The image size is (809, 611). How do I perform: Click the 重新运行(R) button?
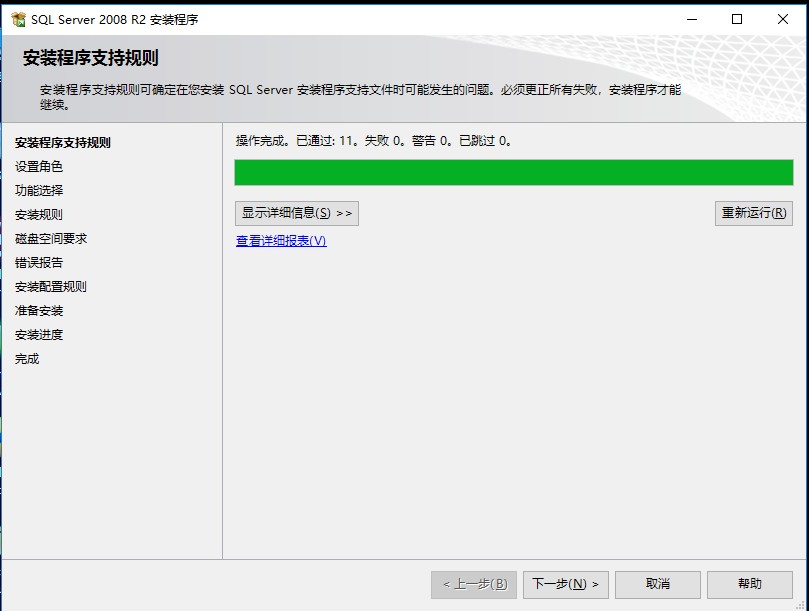tap(753, 213)
